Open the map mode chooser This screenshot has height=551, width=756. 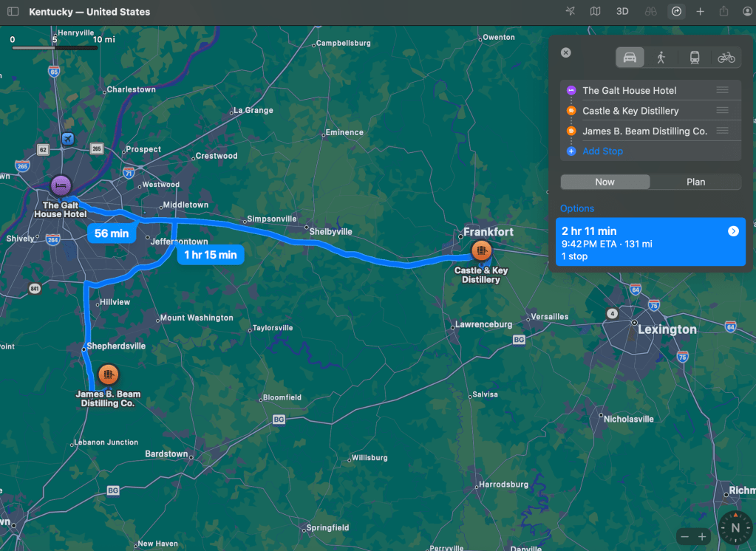pos(595,12)
